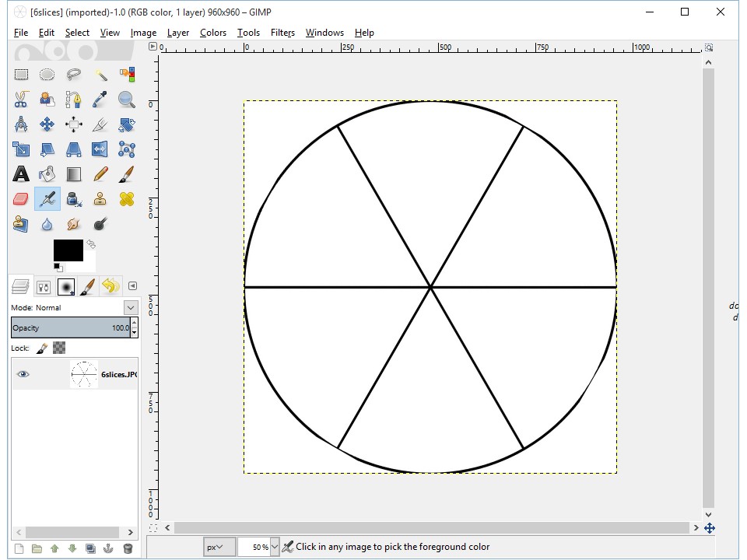Toggle visibility eye of 6slices layer
The height and width of the screenshot is (560, 747).
coord(23,374)
